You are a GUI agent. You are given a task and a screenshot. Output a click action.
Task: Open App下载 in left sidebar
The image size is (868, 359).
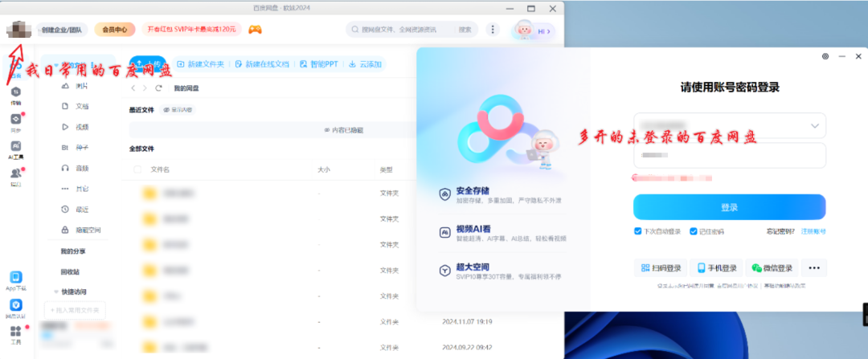pyautogui.click(x=15, y=282)
